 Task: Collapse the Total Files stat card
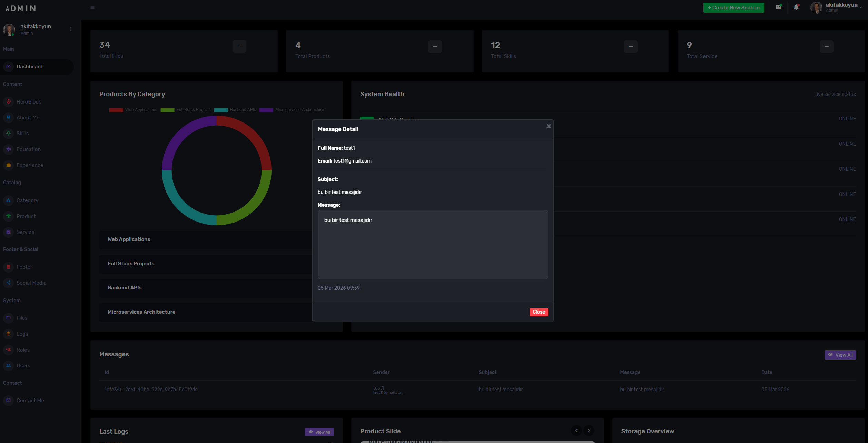pos(239,46)
